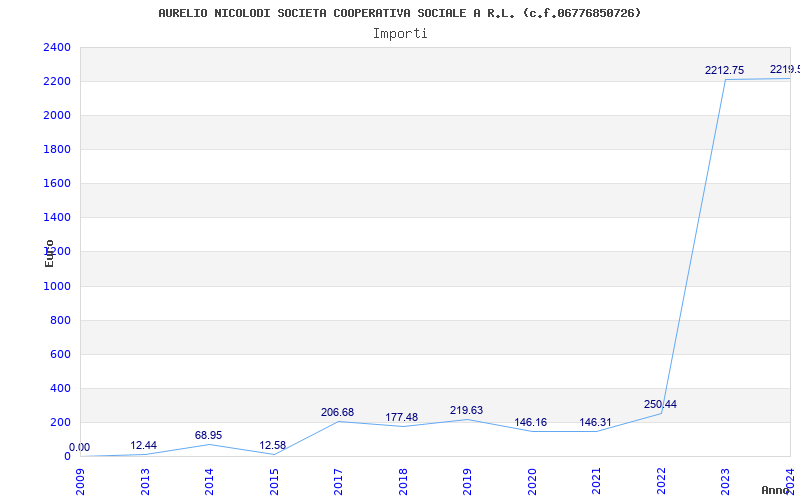The height and width of the screenshot is (500, 800).
Task: Click the y-axis value 1000
Action: coord(57,286)
